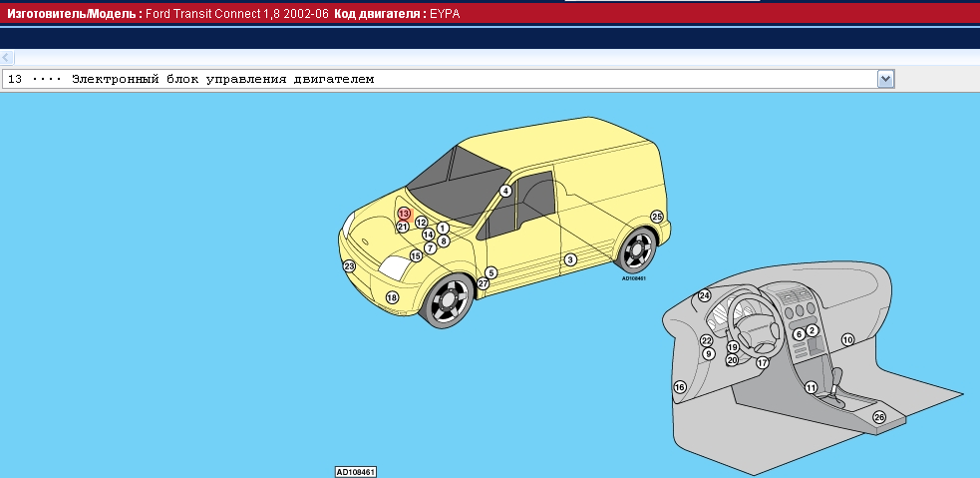Choose marker 8 in the engine bay
This screenshot has height=478, width=980.
pyautogui.click(x=444, y=240)
